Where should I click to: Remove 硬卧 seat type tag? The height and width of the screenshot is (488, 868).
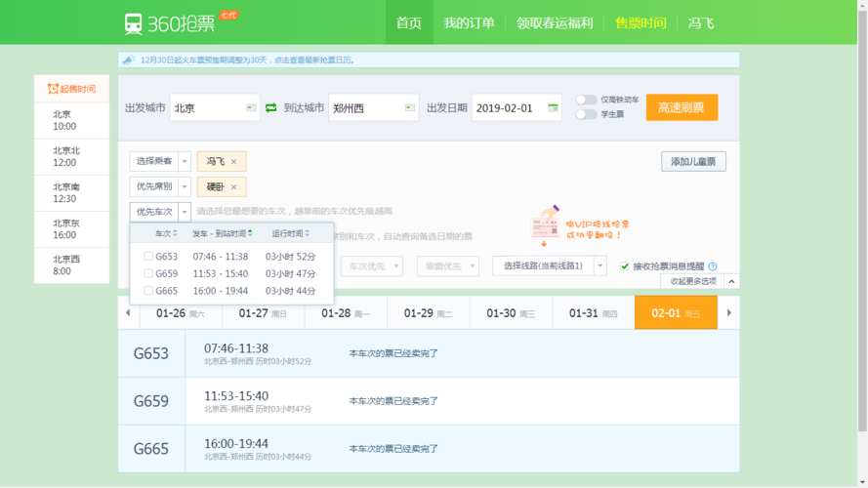click(x=234, y=187)
